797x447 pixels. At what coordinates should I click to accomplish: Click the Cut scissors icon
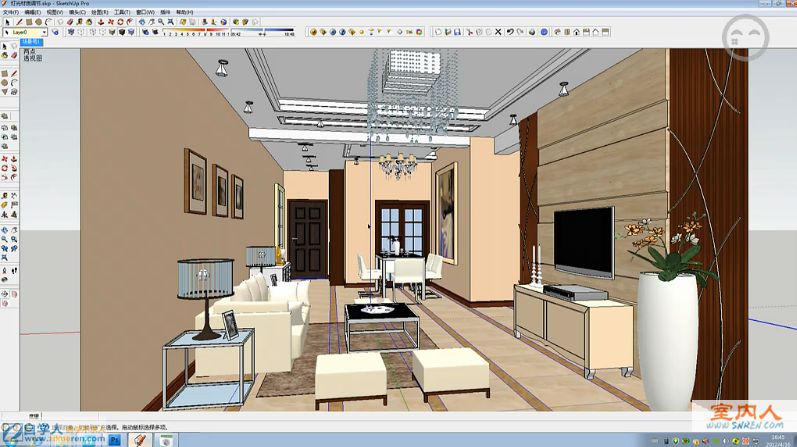pyautogui.click(x=469, y=32)
